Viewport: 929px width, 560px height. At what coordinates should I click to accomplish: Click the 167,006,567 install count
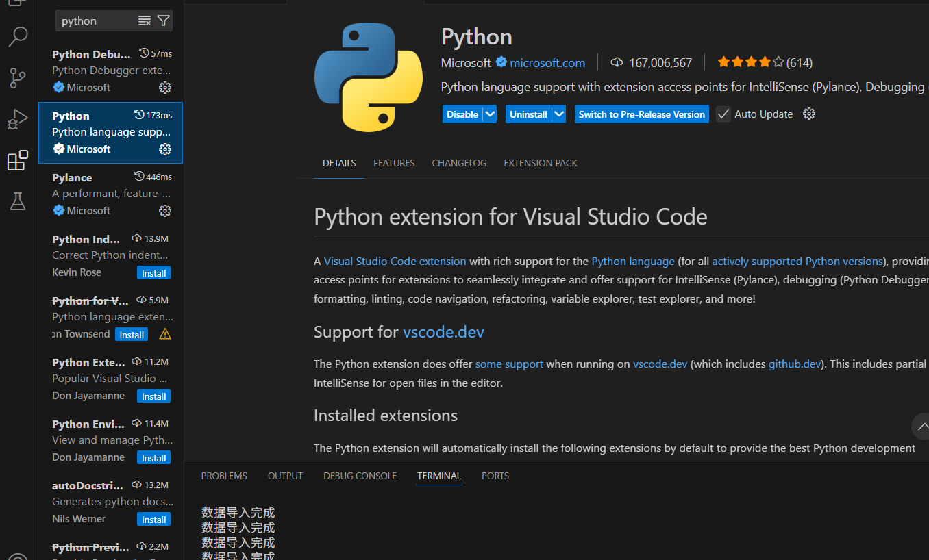pyautogui.click(x=660, y=62)
